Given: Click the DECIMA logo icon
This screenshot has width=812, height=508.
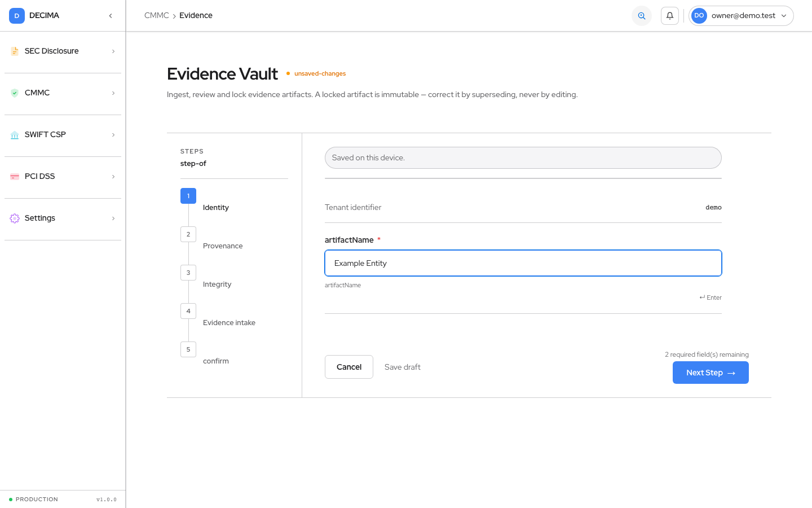Looking at the screenshot, I should (x=17, y=16).
